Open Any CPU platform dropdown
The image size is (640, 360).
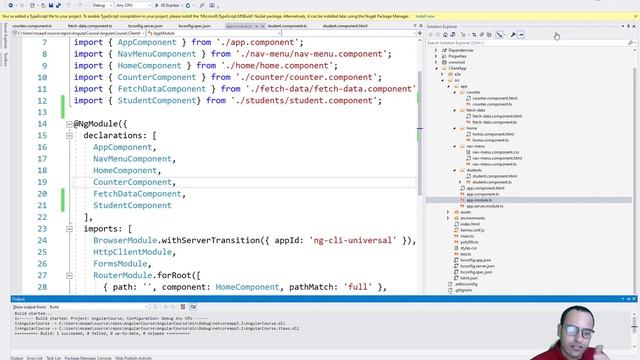133,5
